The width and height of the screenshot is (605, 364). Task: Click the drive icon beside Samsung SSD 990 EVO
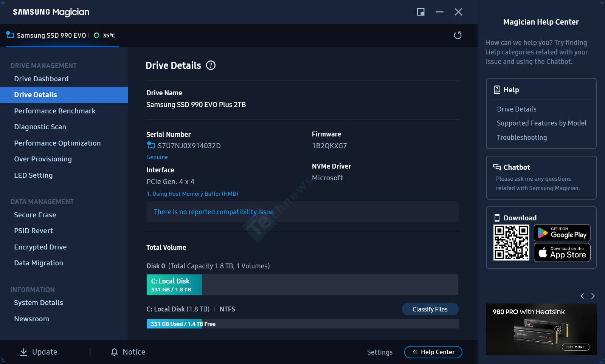pos(10,35)
